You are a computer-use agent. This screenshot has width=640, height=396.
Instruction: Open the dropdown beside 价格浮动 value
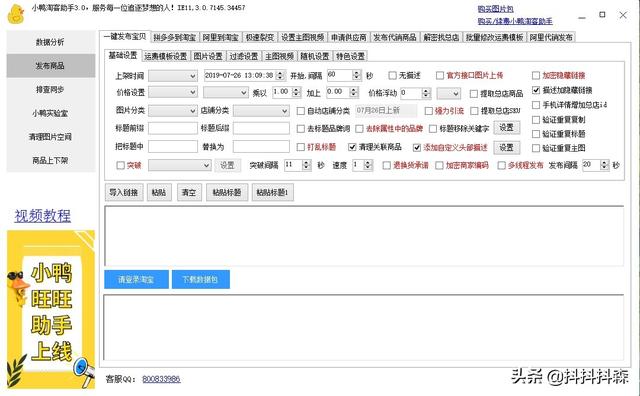coord(449,93)
